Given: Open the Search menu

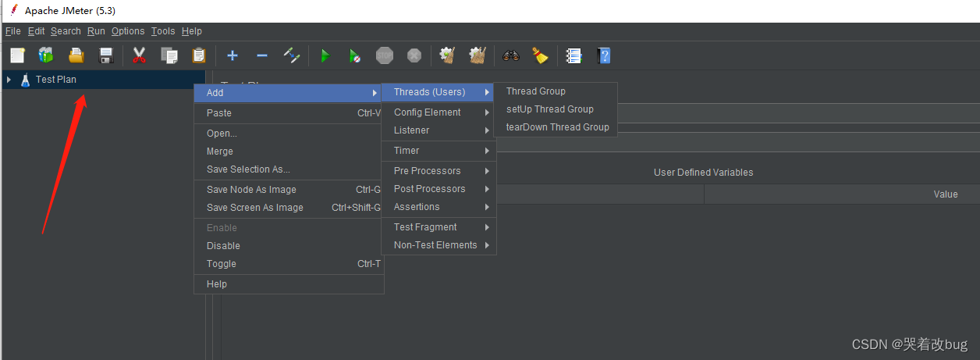Looking at the screenshot, I should [66, 31].
